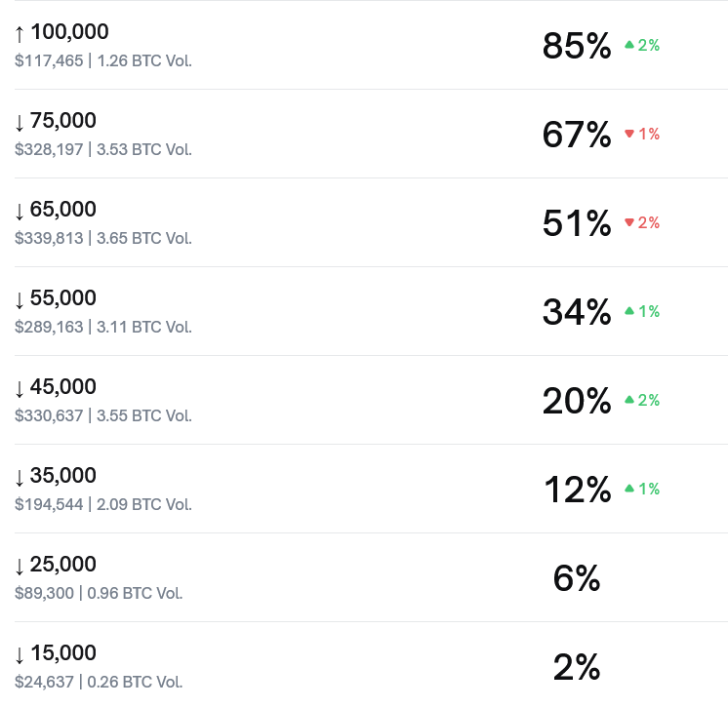Click the green up triangle beside 20%
Image resolution: width=728 pixels, height=708 pixels.
(629, 400)
